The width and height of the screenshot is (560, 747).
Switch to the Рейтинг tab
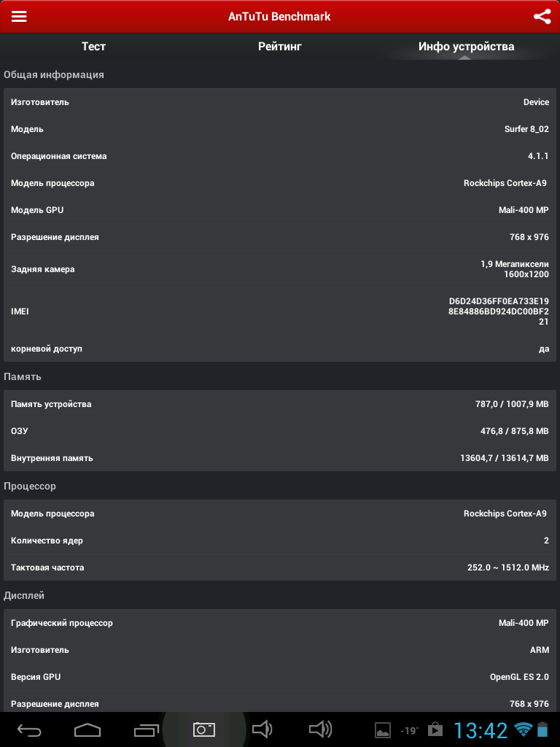(279, 47)
